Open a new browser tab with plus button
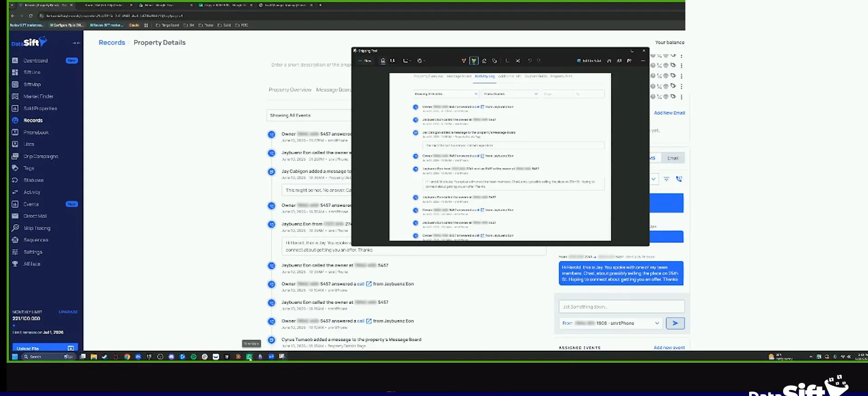Viewport: 868px width, 396px height. 320,5
